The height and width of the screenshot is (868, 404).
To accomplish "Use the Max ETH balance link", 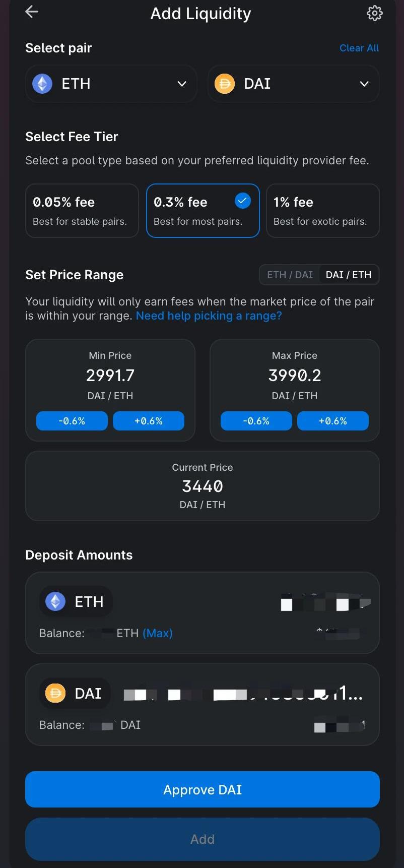I will point(158,633).
